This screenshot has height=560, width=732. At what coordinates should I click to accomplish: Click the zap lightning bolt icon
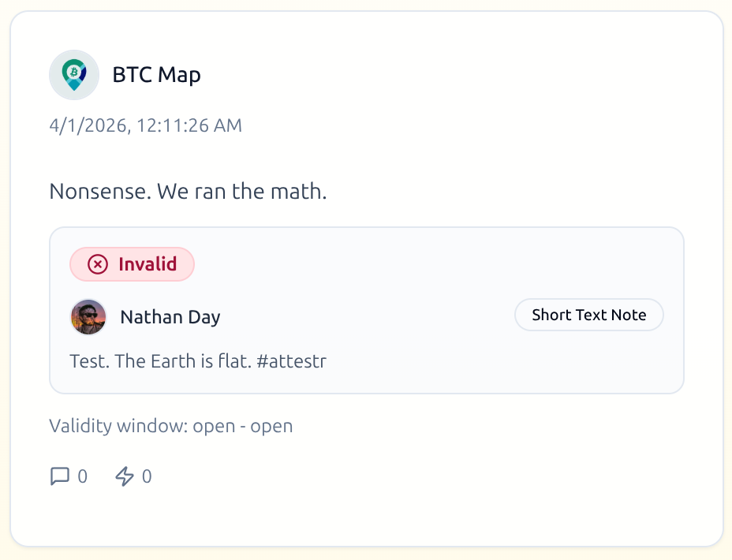pos(125,476)
